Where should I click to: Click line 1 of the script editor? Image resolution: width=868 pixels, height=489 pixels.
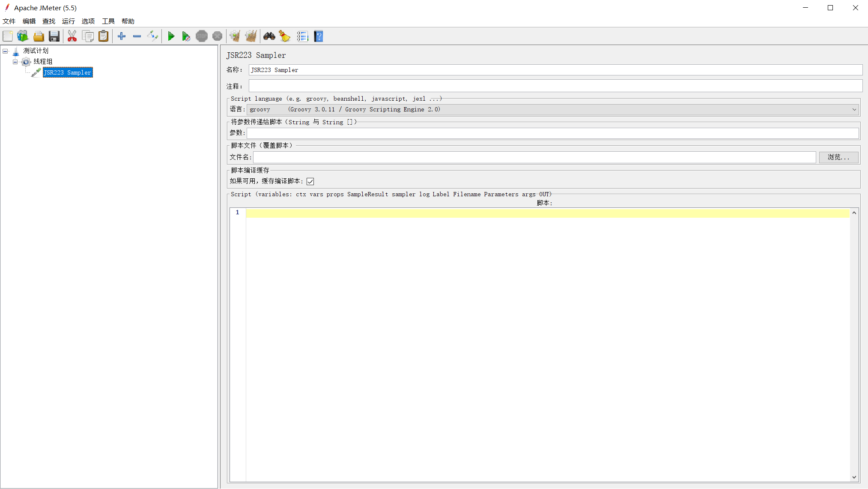click(548, 213)
